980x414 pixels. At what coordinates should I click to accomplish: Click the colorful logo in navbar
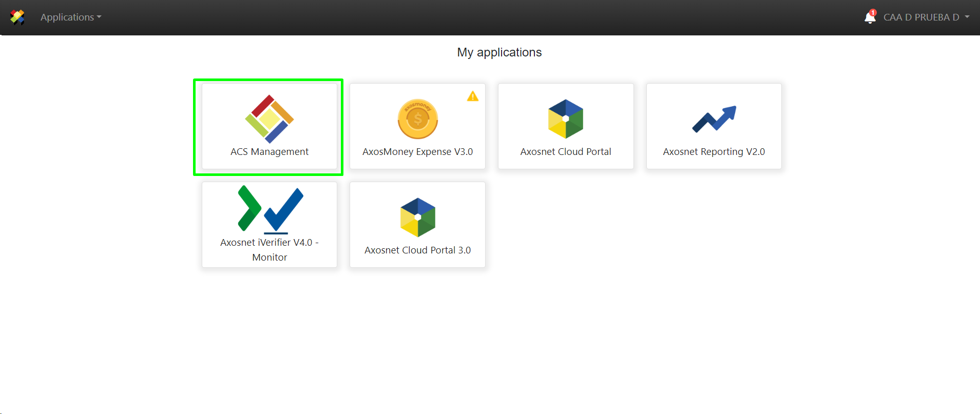pos(17,17)
